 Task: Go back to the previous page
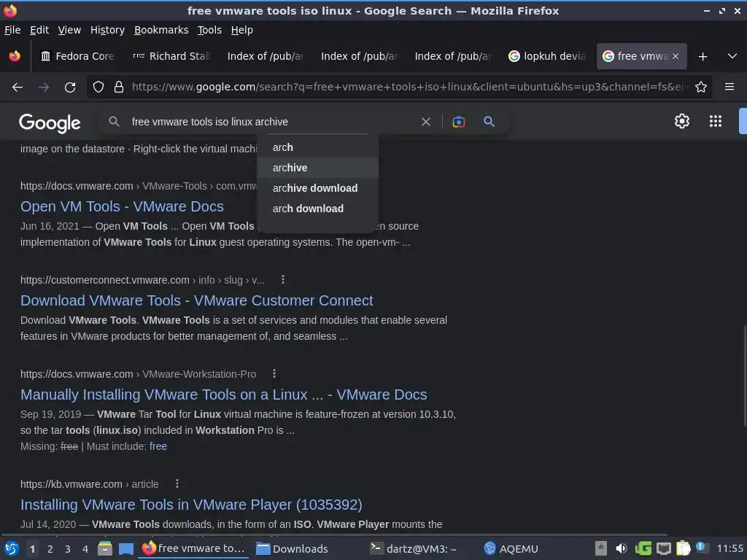click(x=18, y=87)
